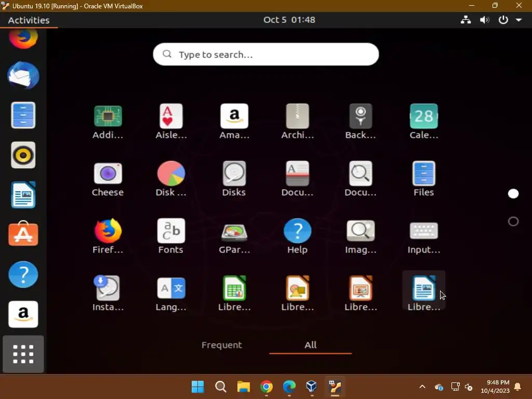Open VirtualBox Manager on Windows taskbar
This screenshot has height=399, width=532.
point(312,386)
